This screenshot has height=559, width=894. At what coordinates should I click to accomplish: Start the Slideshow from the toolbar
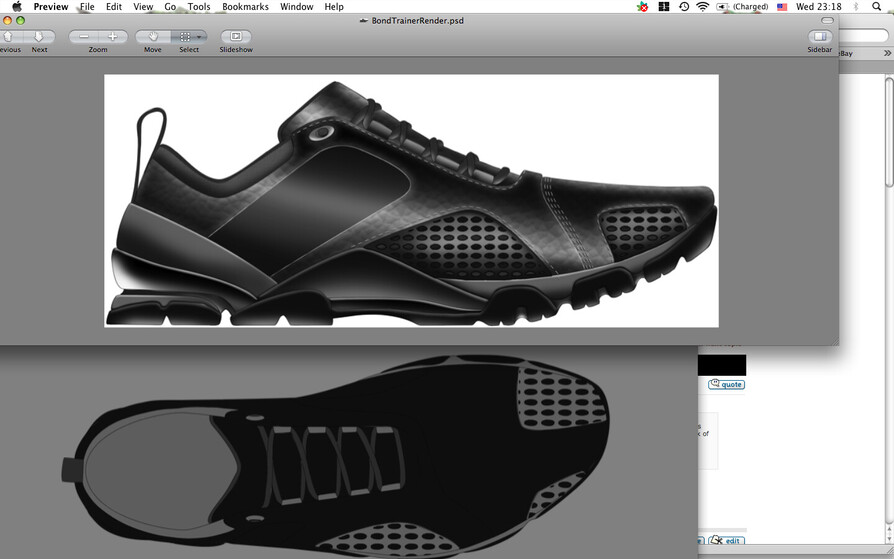[236, 37]
